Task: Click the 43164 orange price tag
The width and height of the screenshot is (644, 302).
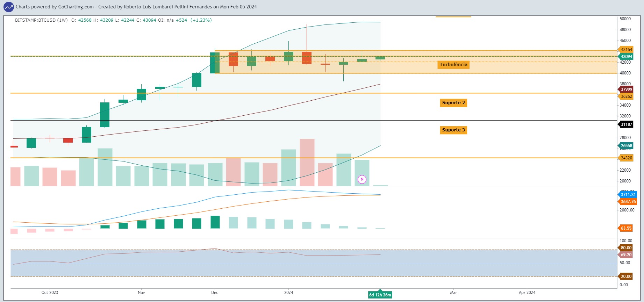Action: coord(626,50)
